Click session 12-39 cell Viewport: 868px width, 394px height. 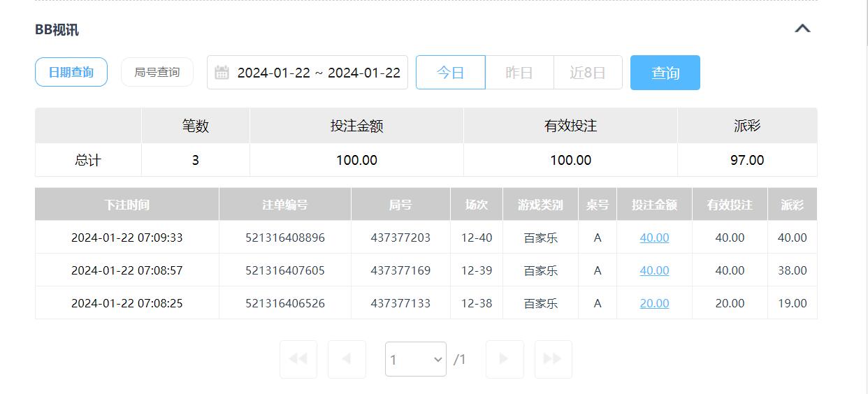477,270
